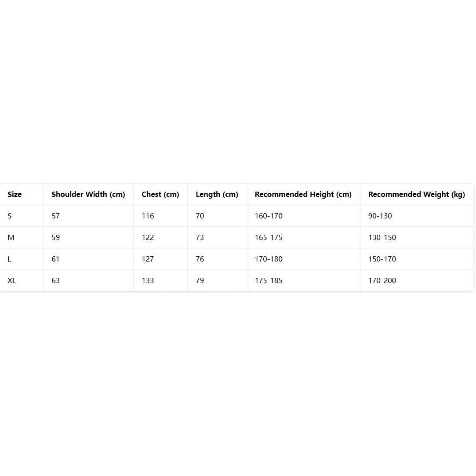Select weight range 130-150 cell
Image resolution: width=476 pixels, height=476 pixels.
(382, 237)
